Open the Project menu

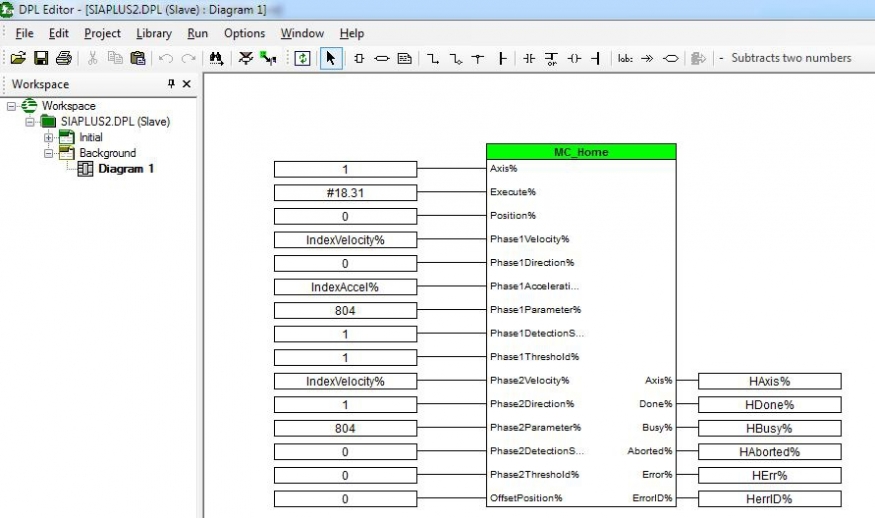(x=102, y=33)
